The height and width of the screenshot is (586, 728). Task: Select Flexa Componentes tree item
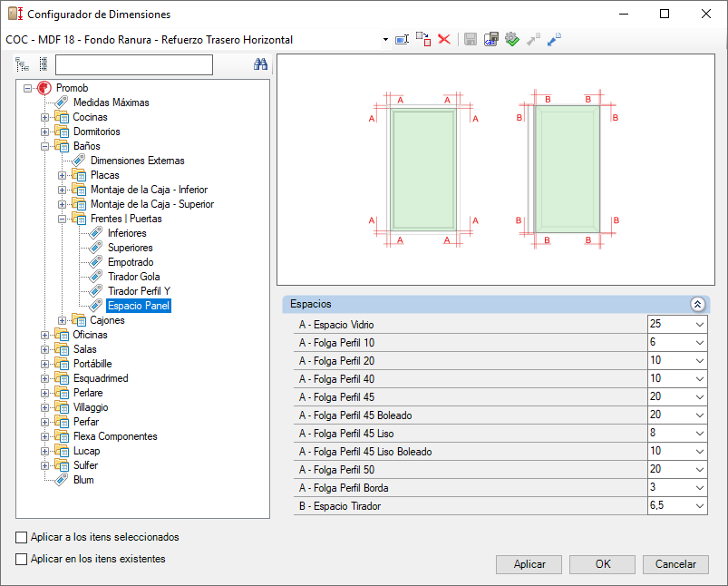[x=115, y=436]
